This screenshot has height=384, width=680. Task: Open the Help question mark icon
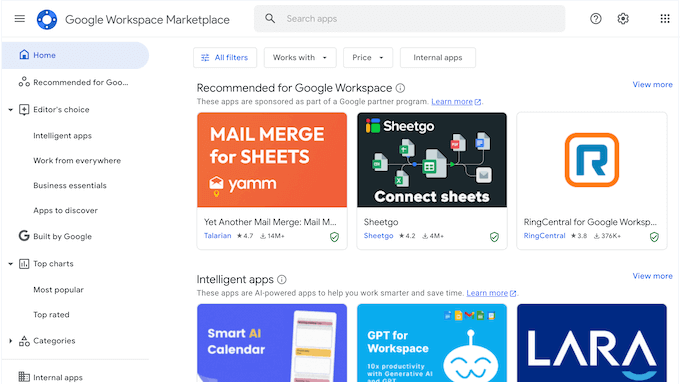(x=595, y=19)
